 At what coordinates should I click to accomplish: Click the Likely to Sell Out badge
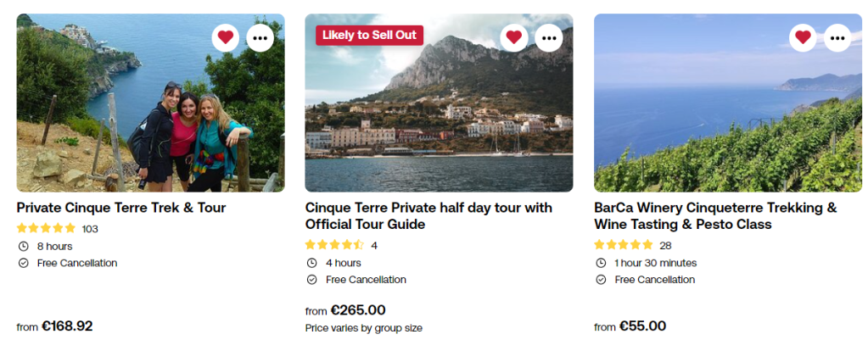369,36
